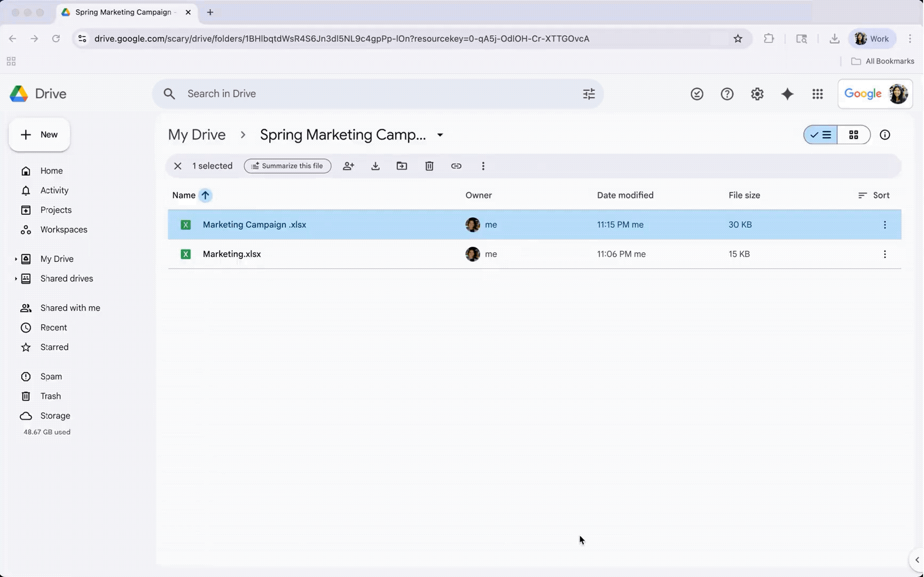Go to Shared with me
Image resolution: width=924 pixels, height=577 pixels.
[70, 308]
